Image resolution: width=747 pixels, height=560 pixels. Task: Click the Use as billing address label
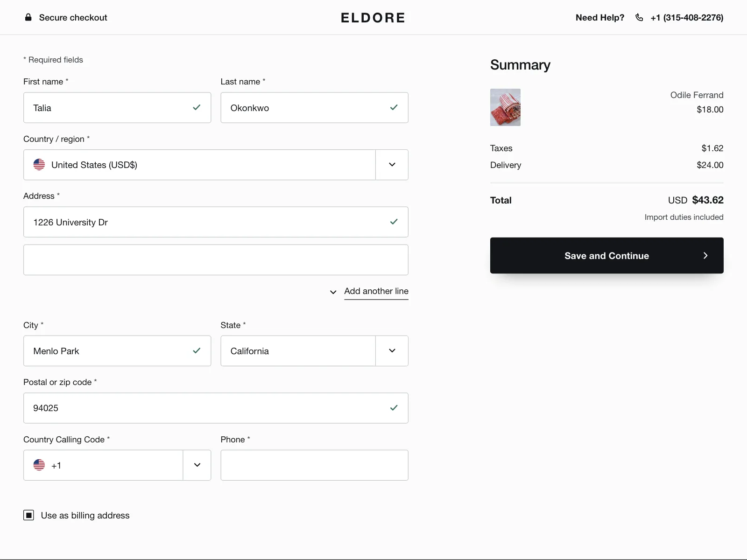point(85,515)
